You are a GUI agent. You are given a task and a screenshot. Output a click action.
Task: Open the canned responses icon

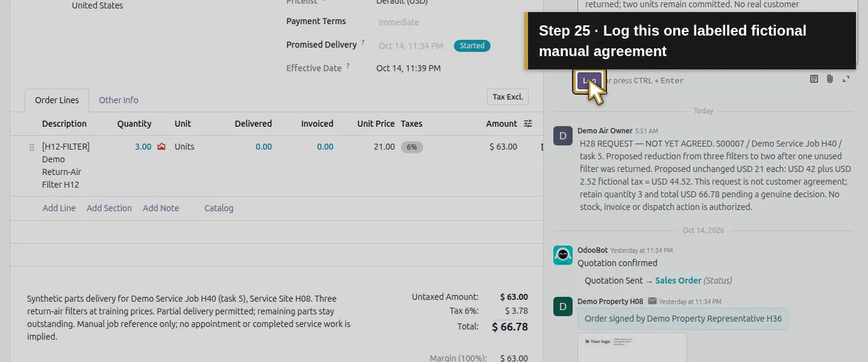814,79
